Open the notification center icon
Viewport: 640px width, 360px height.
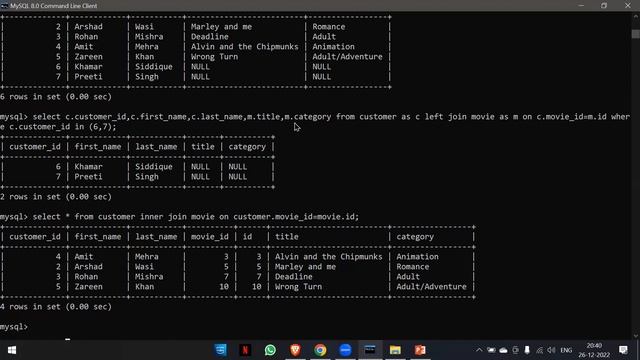pyautogui.click(x=623, y=350)
